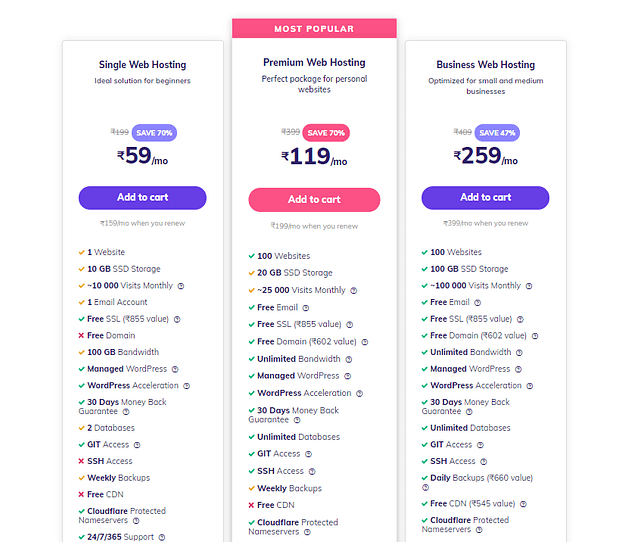619x542 pixels.
Task: Click the SAVE 47% badge on Business plan
Action: click(x=497, y=133)
